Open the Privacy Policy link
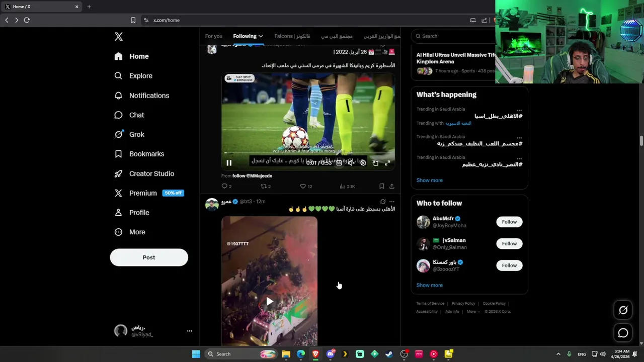644x362 pixels. click(x=463, y=304)
